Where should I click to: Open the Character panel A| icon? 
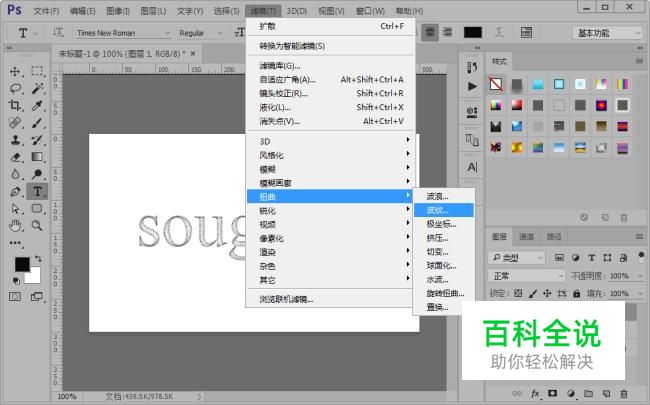click(x=472, y=167)
